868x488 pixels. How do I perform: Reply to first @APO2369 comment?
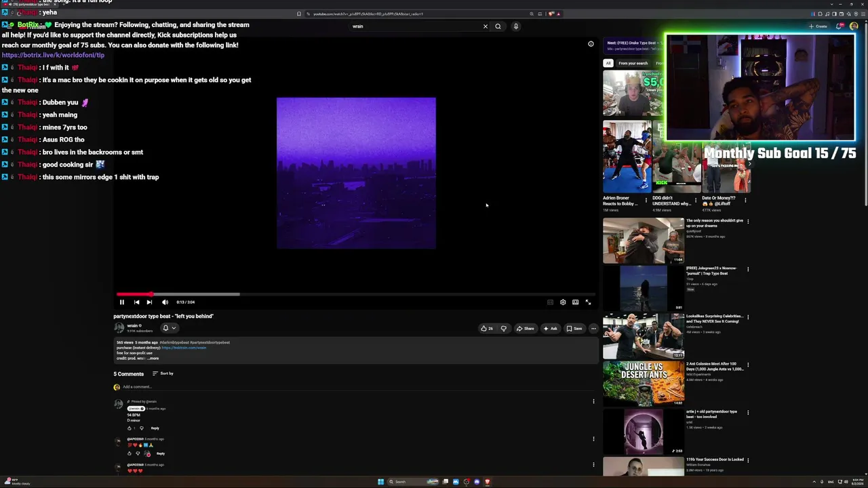pyautogui.click(x=161, y=453)
